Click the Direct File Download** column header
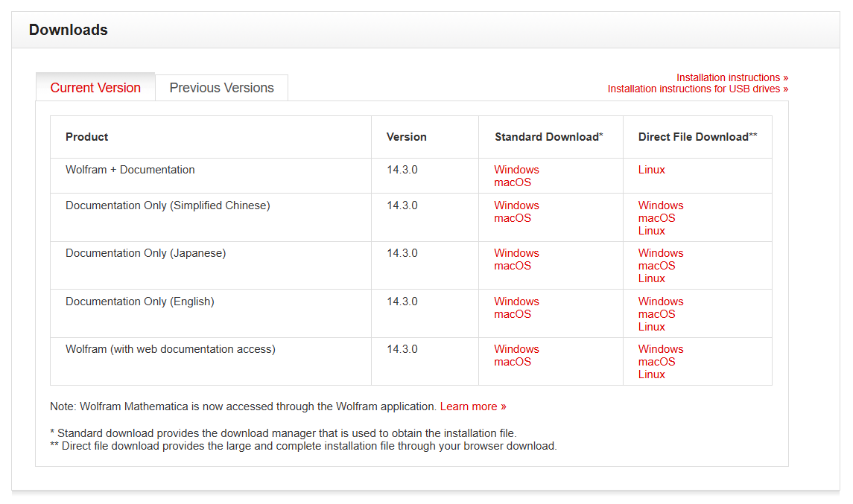 697,136
